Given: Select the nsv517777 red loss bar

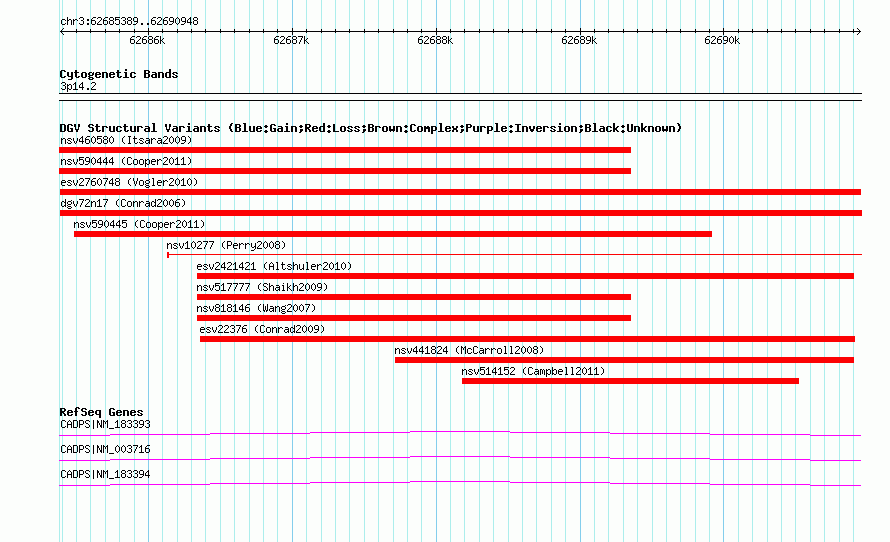Looking at the screenshot, I should tap(414, 297).
